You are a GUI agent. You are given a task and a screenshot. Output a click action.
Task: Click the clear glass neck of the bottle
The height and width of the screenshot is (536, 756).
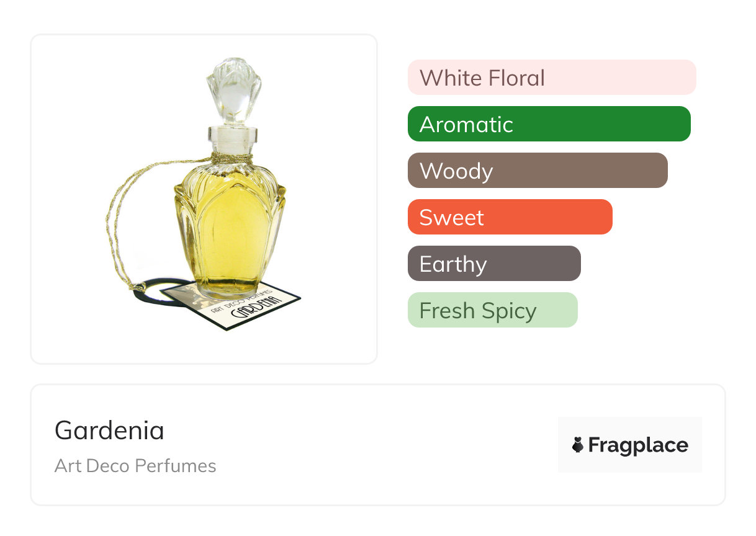coord(230,138)
